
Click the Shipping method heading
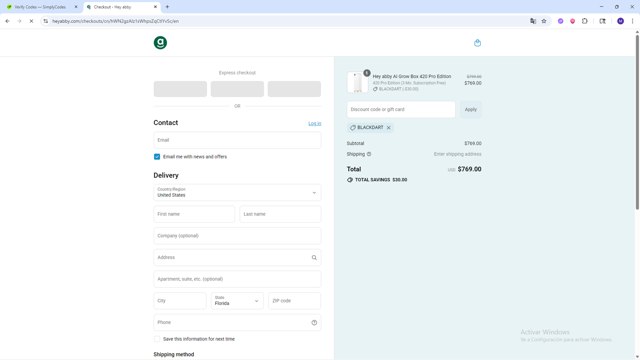pos(174,354)
